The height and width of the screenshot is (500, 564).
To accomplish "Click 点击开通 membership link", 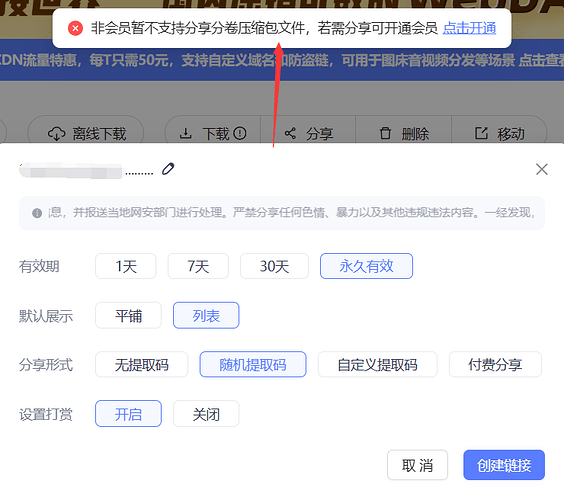I will coord(469,28).
